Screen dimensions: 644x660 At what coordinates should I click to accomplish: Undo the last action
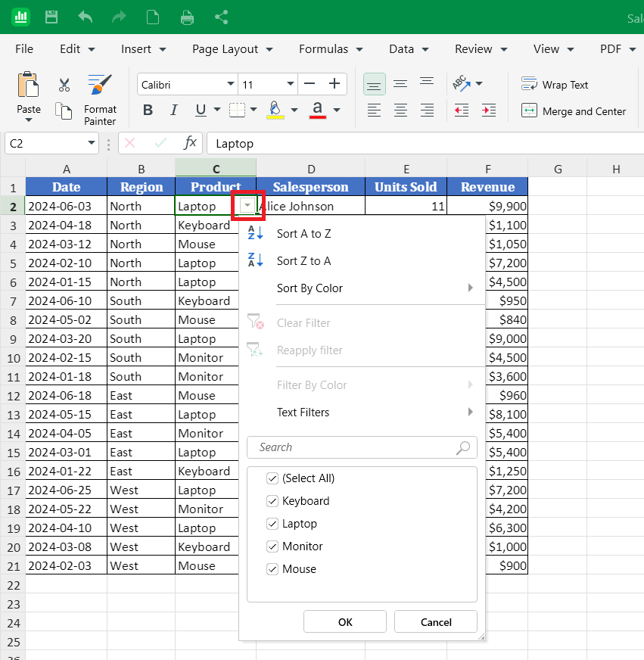click(x=85, y=17)
